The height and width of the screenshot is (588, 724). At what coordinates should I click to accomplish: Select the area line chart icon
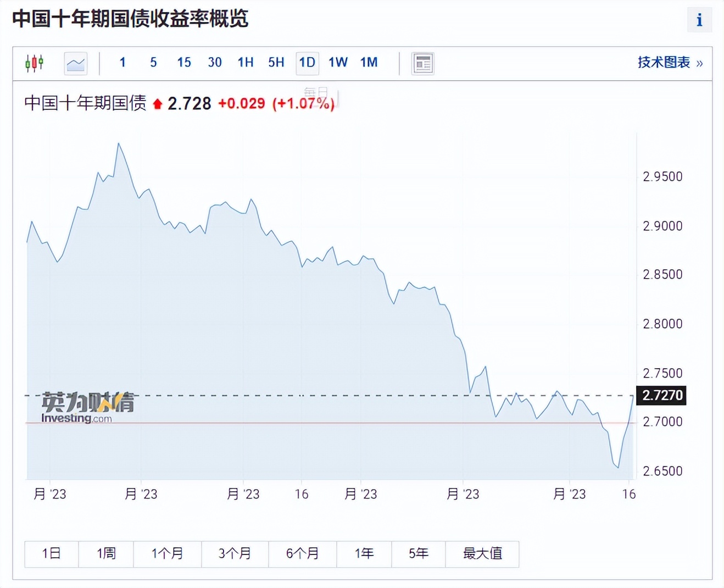(x=75, y=63)
